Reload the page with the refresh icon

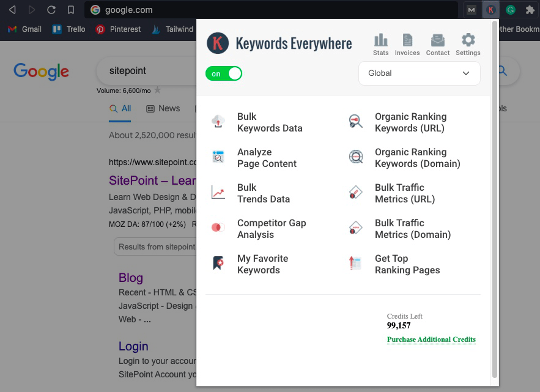click(51, 10)
